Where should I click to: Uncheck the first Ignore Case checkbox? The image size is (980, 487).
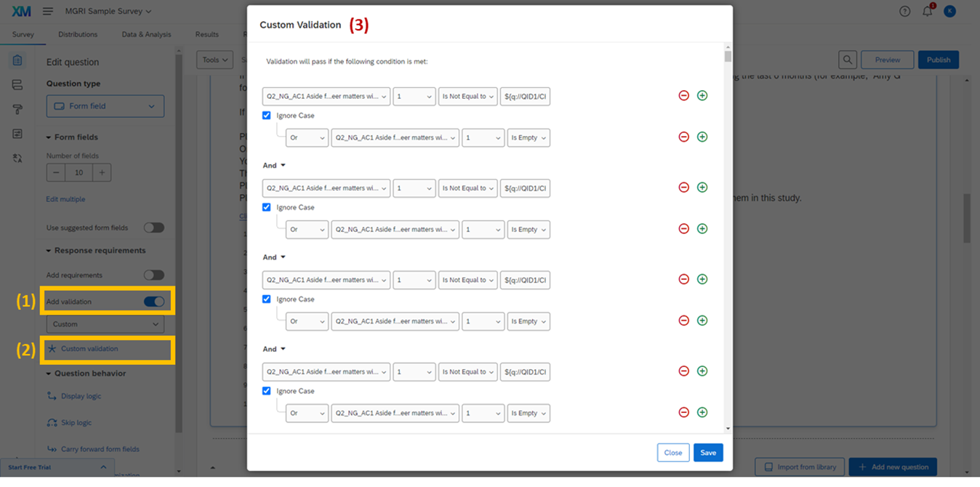point(266,115)
